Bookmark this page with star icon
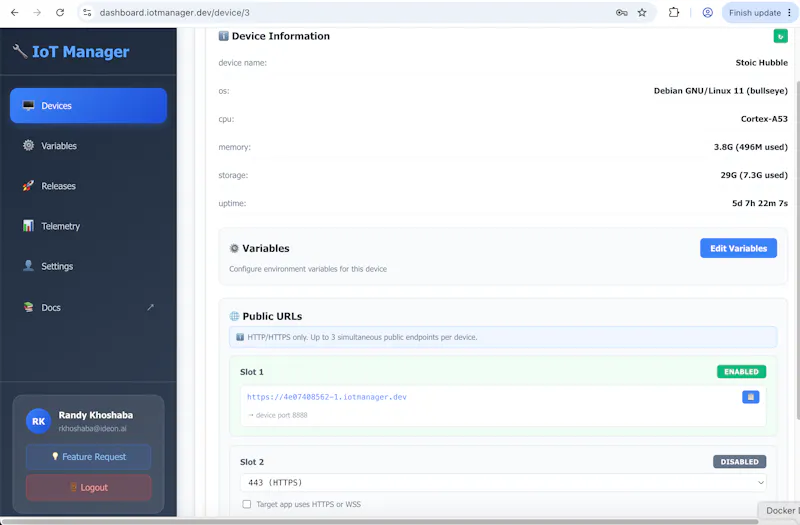Image resolution: width=800 pixels, height=525 pixels. 642,13
